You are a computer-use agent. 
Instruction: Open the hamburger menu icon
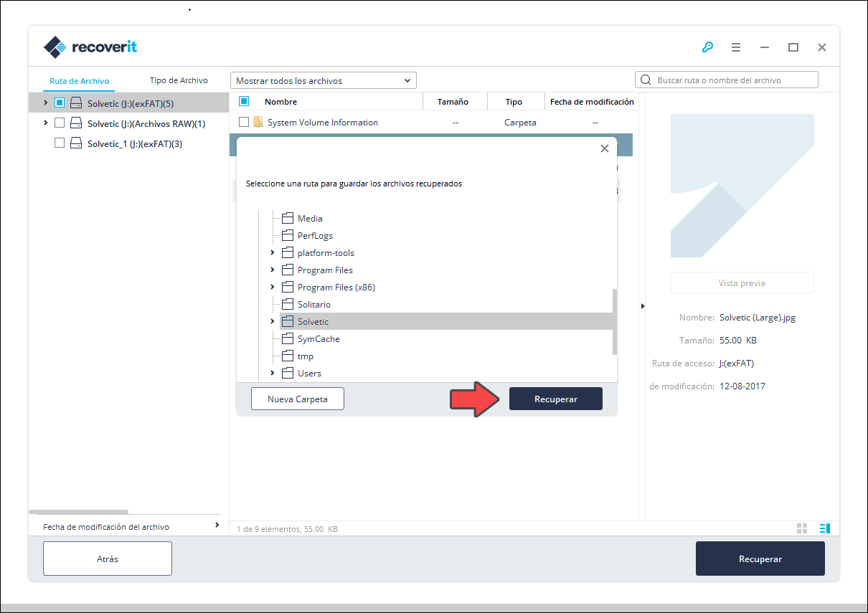(x=736, y=47)
